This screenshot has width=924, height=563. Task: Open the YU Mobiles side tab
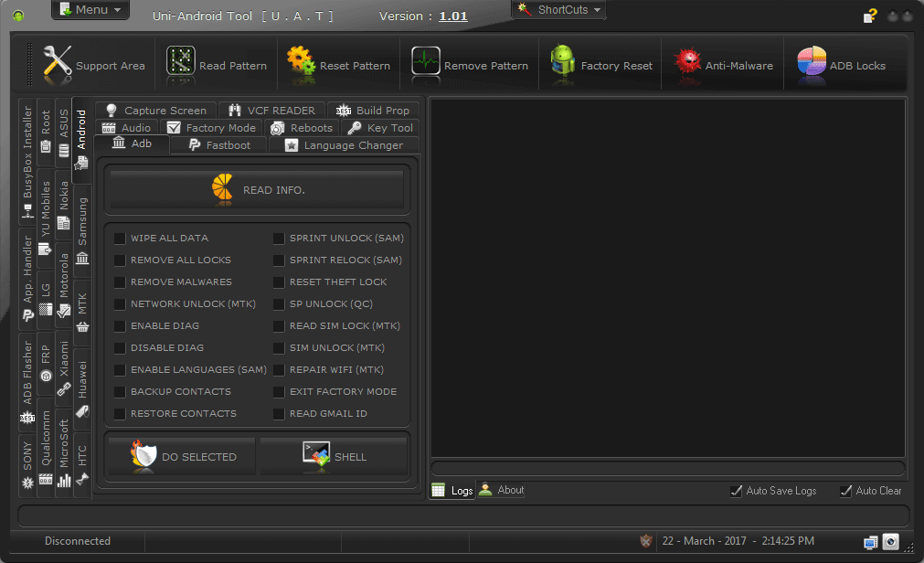(x=46, y=218)
